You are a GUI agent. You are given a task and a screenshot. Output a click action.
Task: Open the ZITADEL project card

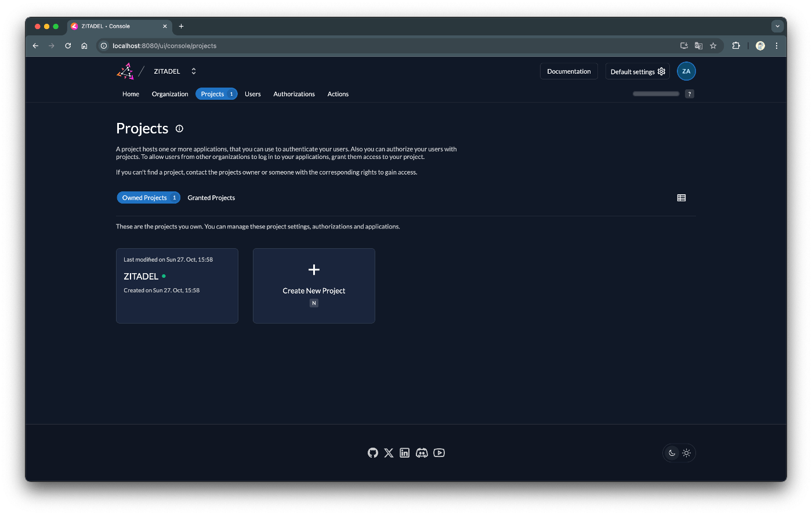(x=177, y=286)
